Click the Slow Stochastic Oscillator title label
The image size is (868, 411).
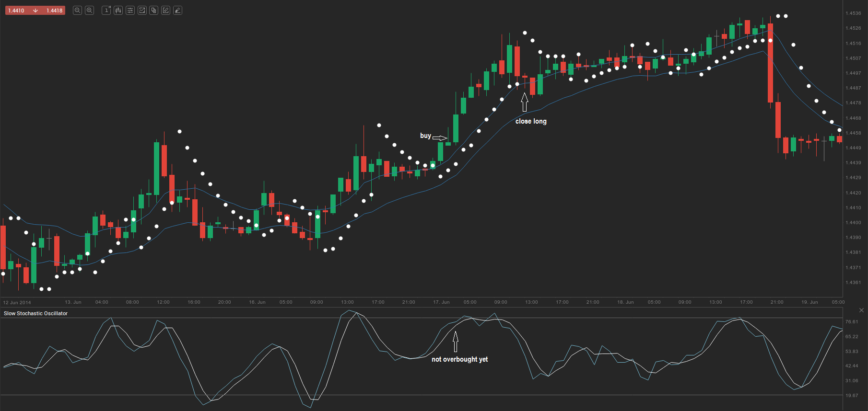pyautogui.click(x=36, y=313)
